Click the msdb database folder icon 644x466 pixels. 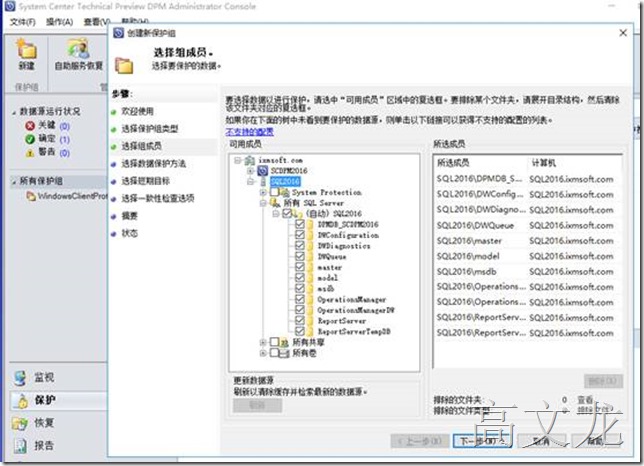pos(310,288)
